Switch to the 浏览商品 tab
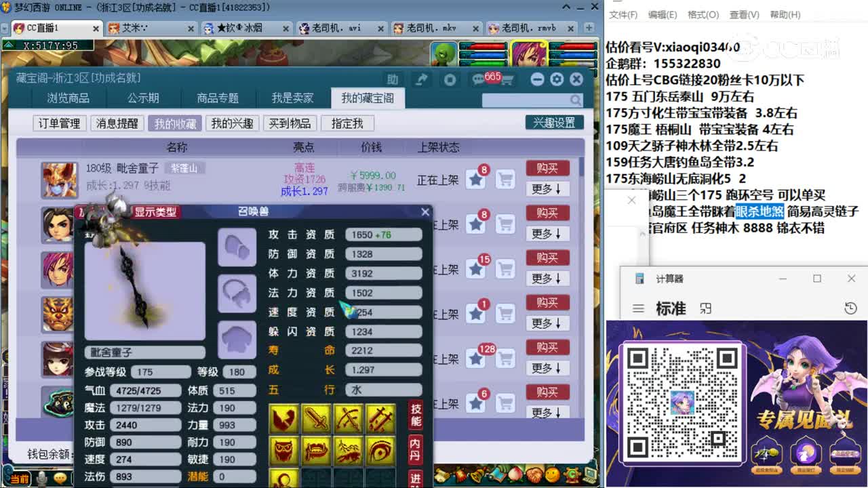Image resolution: width=868 pixels, height=488 pixels. tap(68, 98)
